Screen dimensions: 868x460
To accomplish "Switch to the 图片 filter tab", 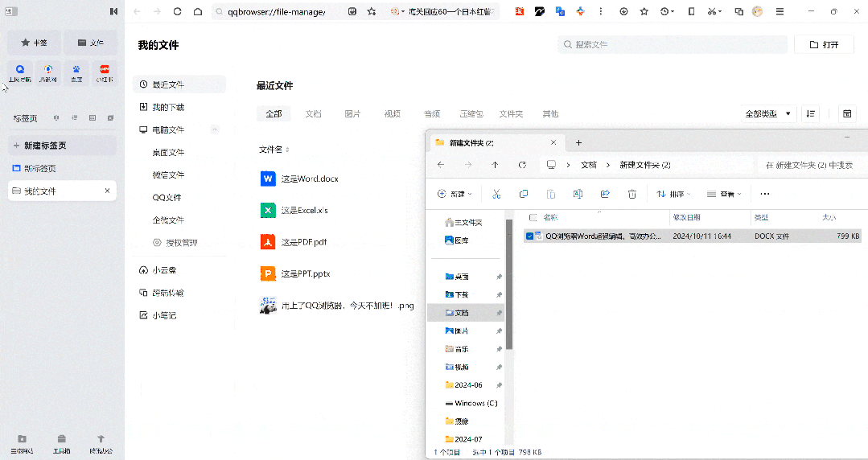I will point(352,114).
